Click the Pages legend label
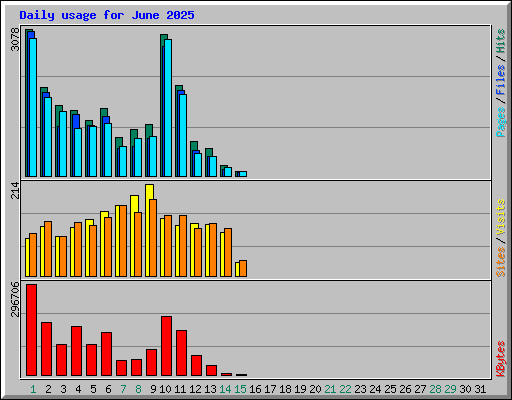The image size is (512, 400). [500, 122]
